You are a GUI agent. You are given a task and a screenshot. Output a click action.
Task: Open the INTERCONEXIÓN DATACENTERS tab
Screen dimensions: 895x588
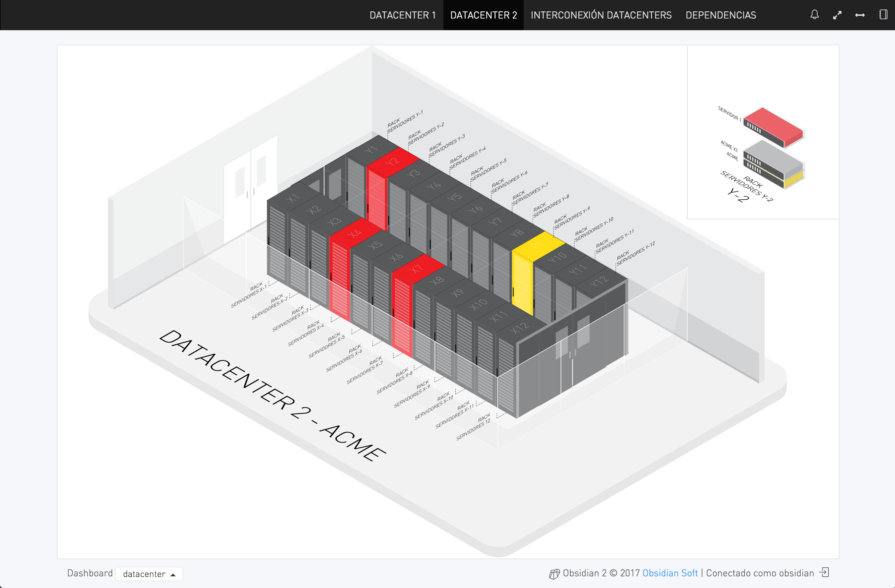[x=601, y=15]
